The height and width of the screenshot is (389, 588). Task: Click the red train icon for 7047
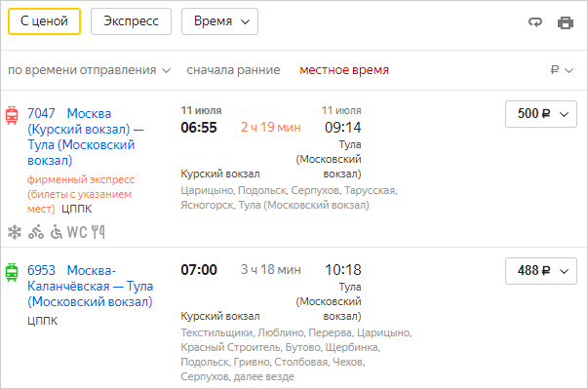click(x=12, y=115)
